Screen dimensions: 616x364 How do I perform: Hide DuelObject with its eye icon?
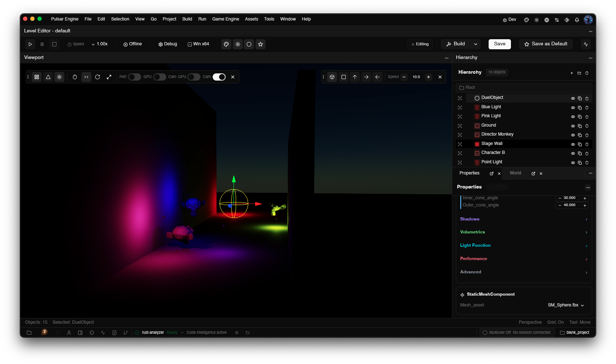click(573, 99)
